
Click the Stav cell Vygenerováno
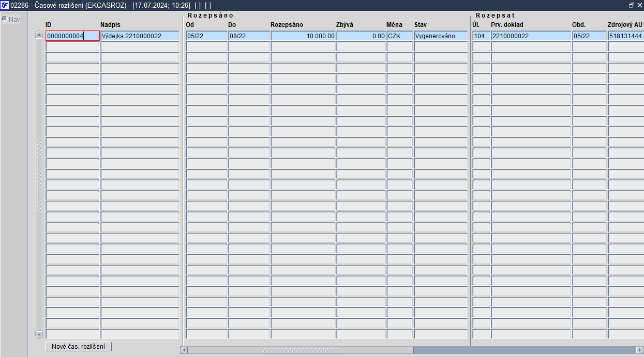(440, 36)
